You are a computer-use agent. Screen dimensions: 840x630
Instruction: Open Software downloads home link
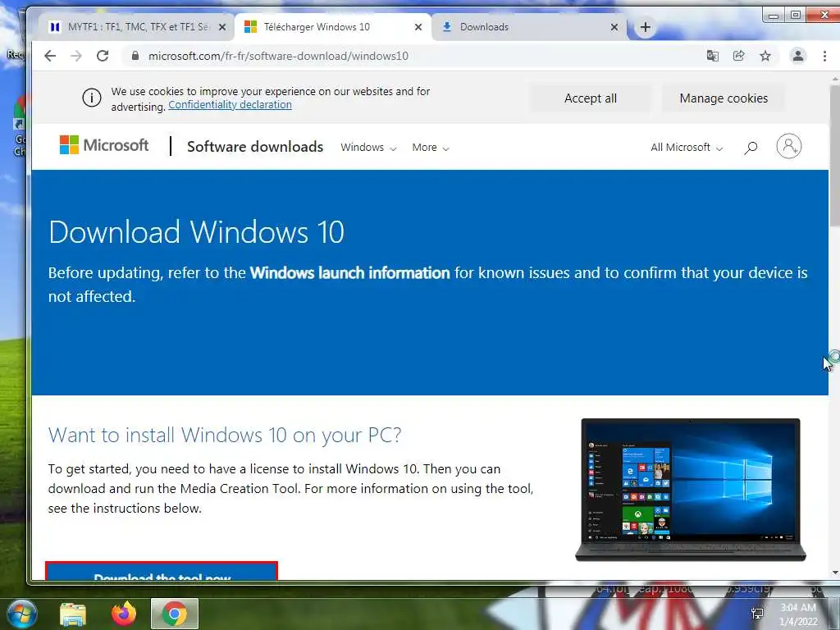tap(255, 147)
